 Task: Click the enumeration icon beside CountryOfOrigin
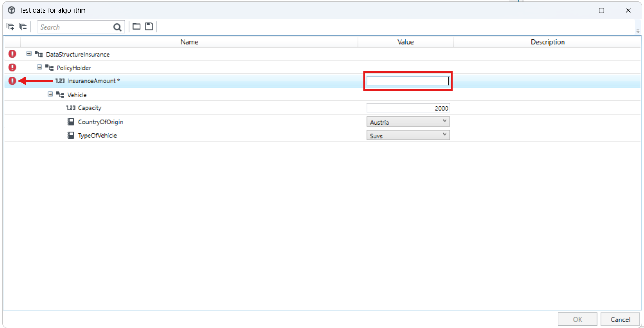click(71, 122)
